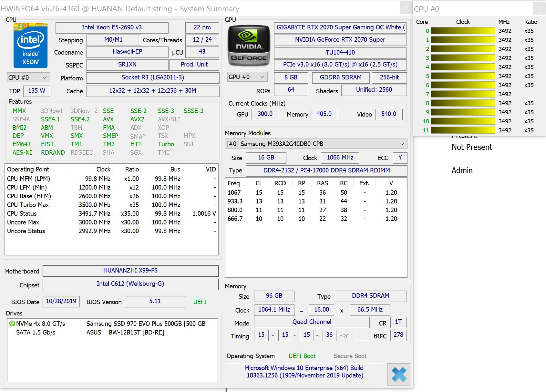Viewport: 546px width, 392px height.
Task: Click the Core 0 clock bar
Action: [463, 31]
